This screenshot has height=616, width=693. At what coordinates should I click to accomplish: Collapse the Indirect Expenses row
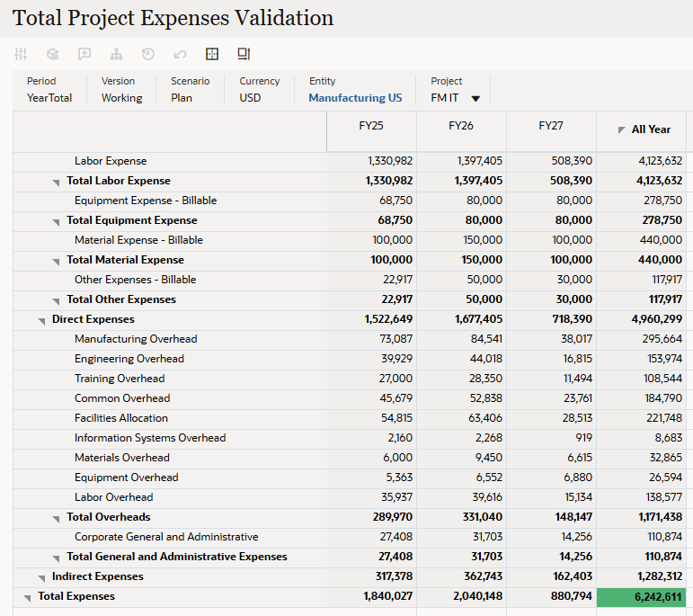click(41, 578)
